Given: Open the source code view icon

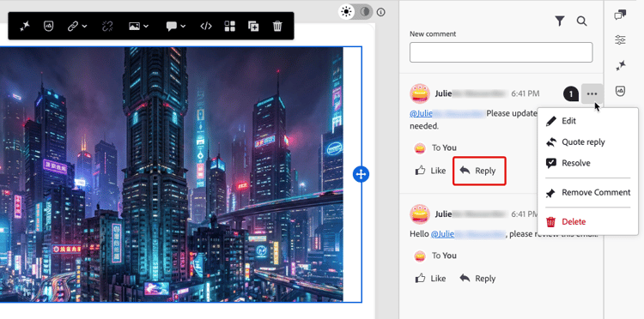Looking at the screenshot, I should click(206, 27).
